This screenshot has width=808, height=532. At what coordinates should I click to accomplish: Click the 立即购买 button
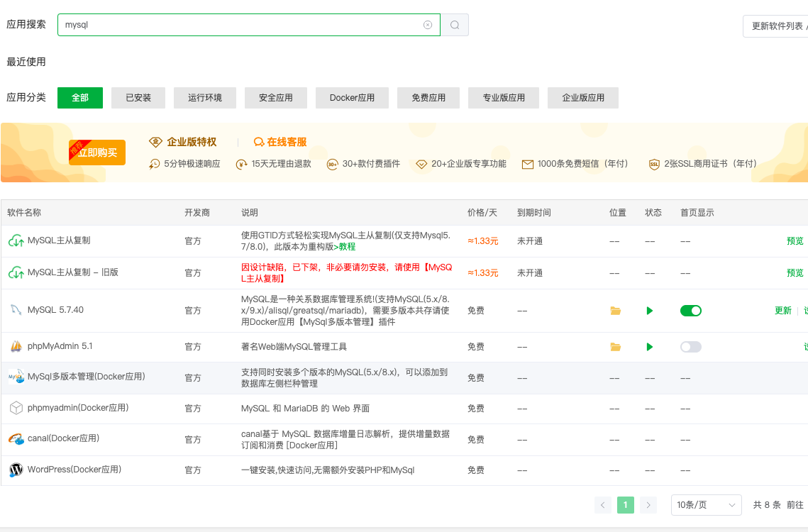(x=97, y=153)
